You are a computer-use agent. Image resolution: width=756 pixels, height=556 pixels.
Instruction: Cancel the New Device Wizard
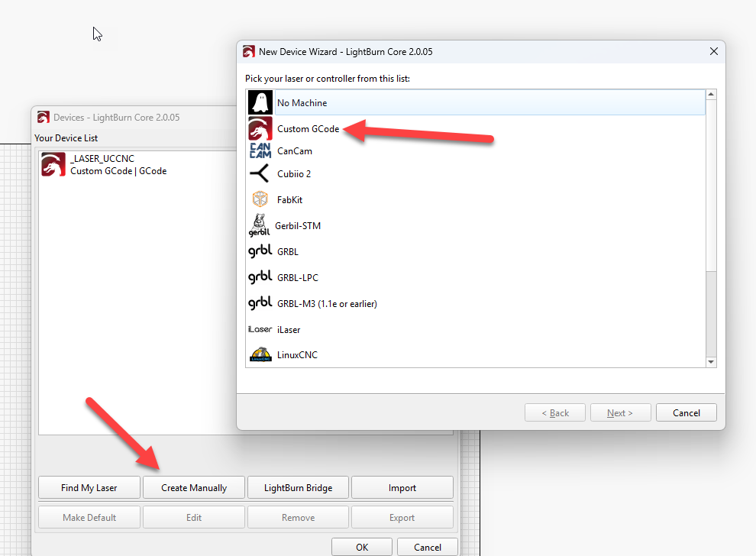[686, 413]
